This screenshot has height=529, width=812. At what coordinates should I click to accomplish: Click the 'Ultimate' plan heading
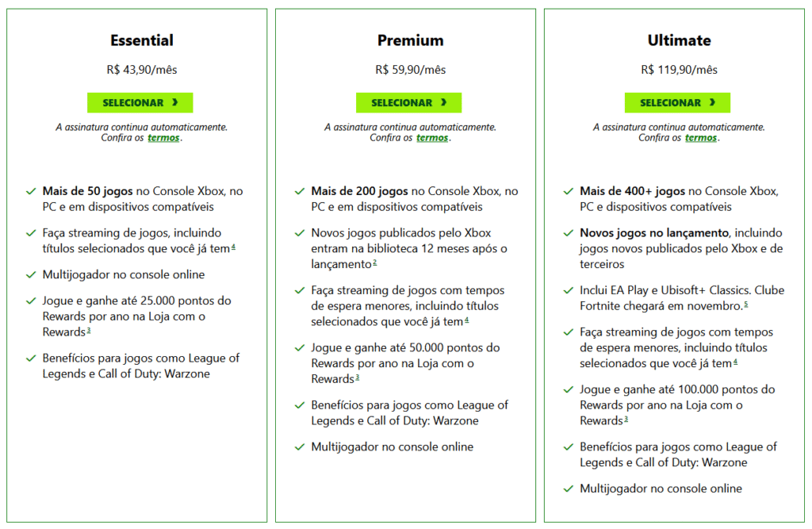click(x=679, y=40)
